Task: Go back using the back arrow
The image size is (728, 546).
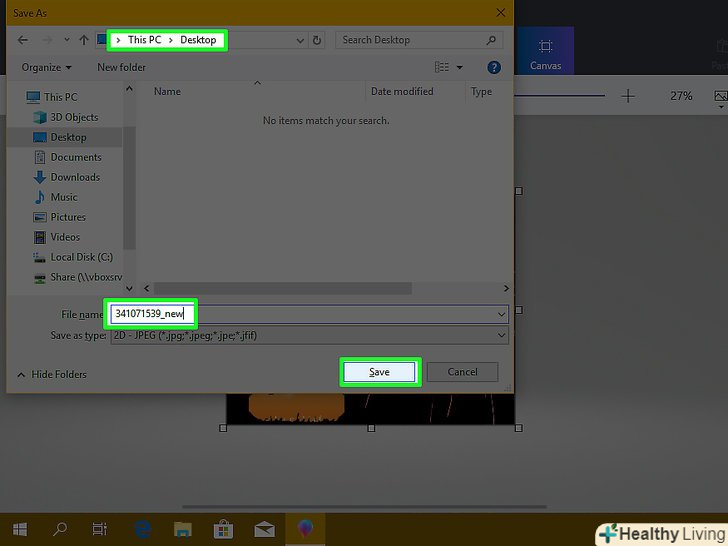Action: click(x=23, y=40)
